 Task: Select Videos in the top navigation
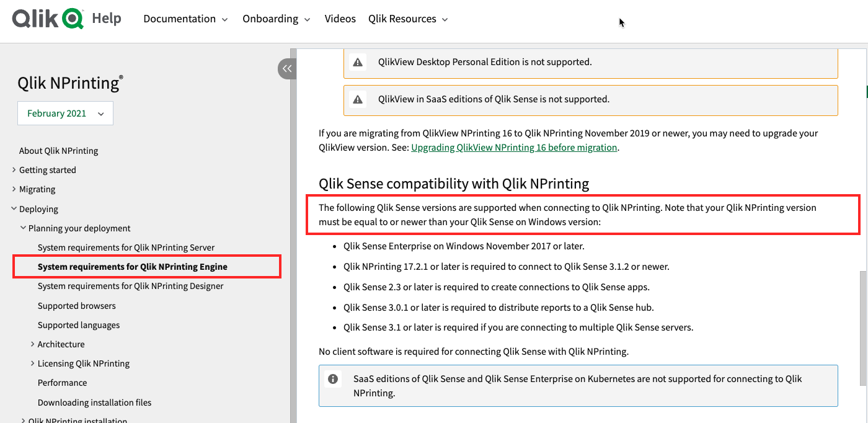click(x=340, y=19)
